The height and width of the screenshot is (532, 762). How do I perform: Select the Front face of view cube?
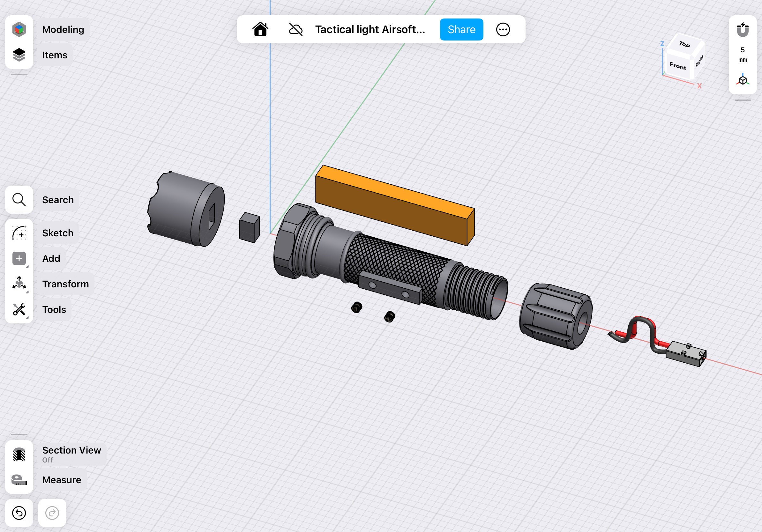[678, 66]
